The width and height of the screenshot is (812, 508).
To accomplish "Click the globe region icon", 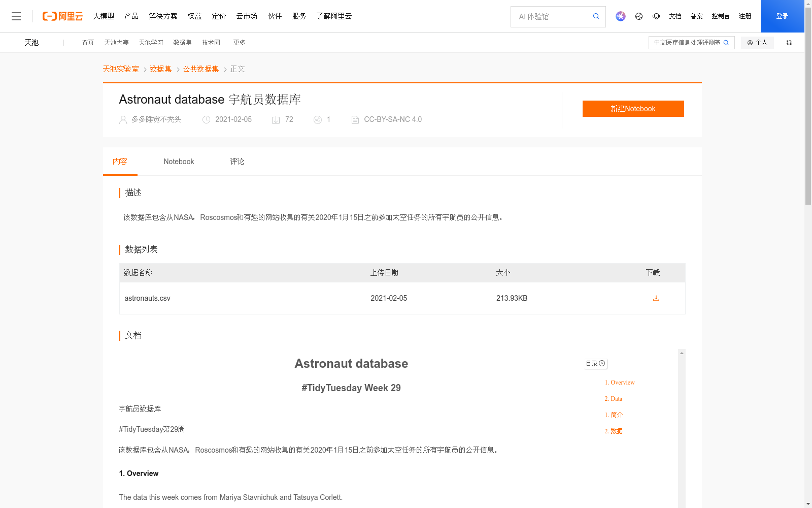I will [x=639, y=16].
